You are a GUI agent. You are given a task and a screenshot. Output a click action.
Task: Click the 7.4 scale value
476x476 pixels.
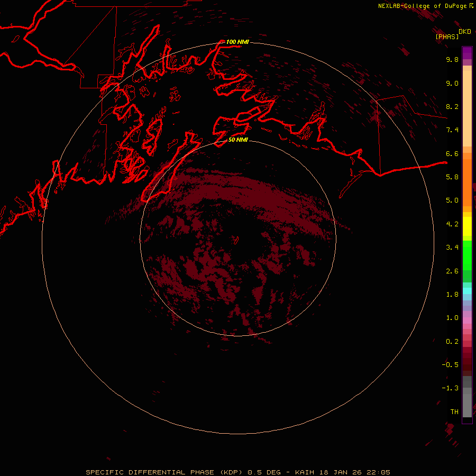(452, 130)
